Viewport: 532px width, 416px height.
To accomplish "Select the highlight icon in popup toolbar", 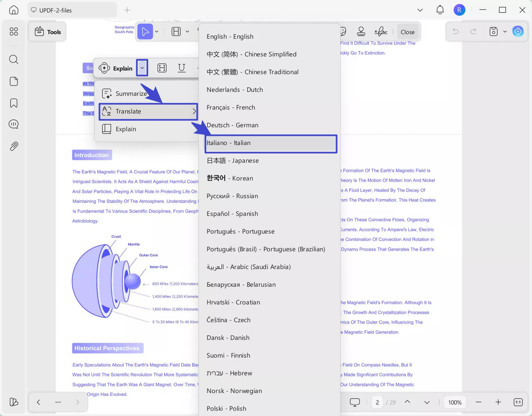I will pos(162,68).
